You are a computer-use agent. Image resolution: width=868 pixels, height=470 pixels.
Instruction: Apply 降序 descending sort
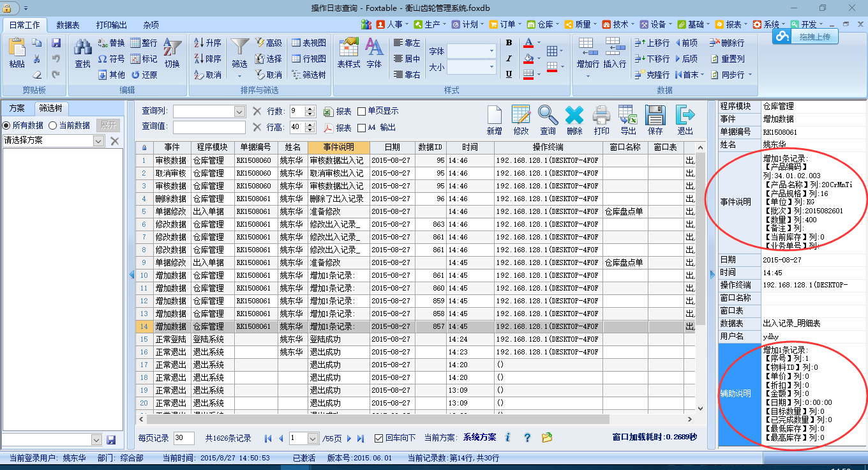207,59
